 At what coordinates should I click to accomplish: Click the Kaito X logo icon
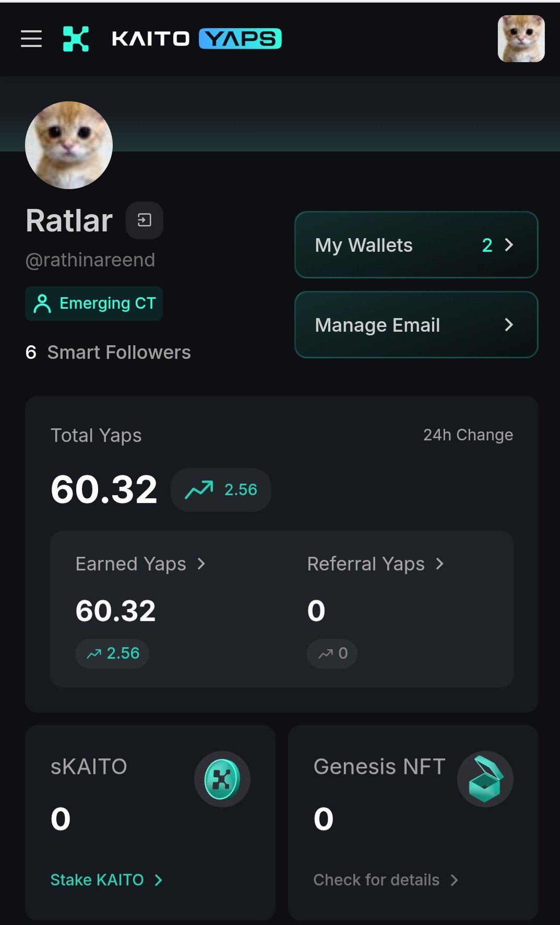point(76,39)
